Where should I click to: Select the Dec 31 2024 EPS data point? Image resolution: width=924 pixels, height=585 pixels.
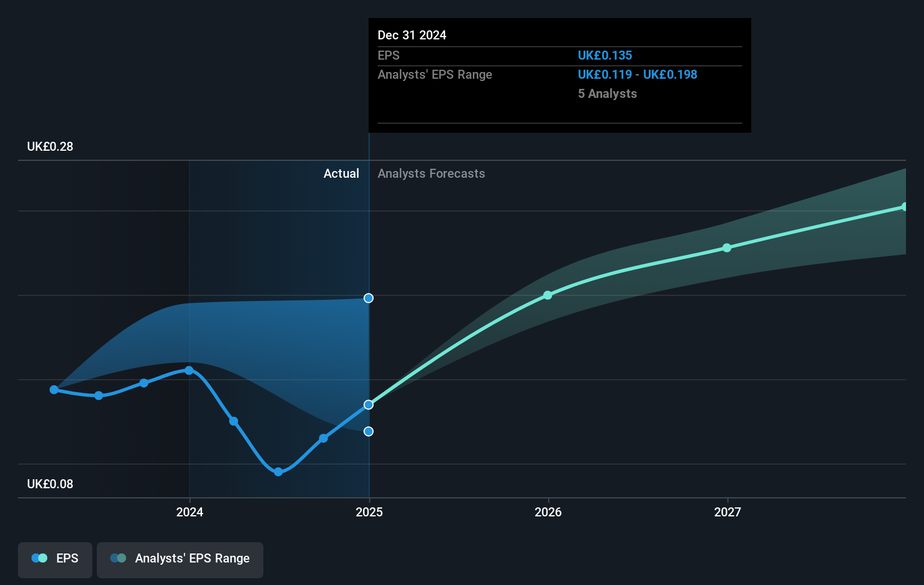pos(368,404)
